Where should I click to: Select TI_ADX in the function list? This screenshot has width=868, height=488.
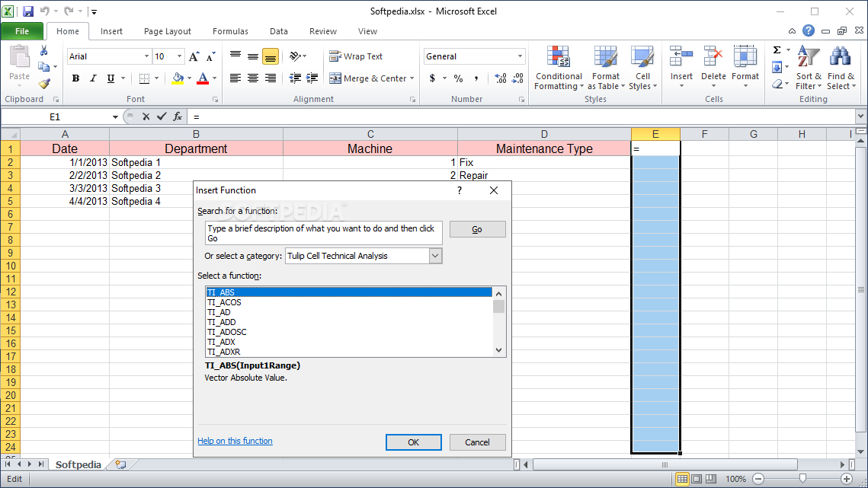point(349,342)
